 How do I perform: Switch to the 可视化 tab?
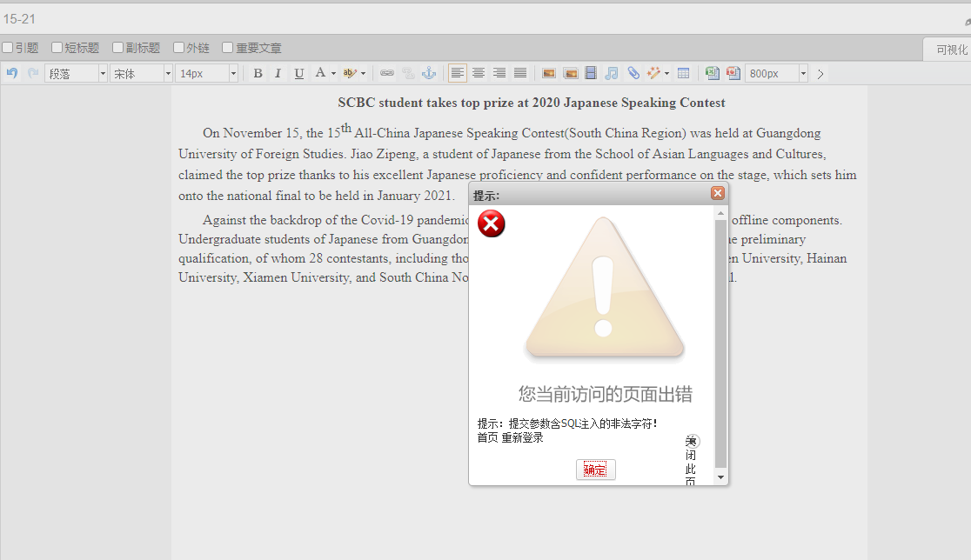(x=950, y=50)
